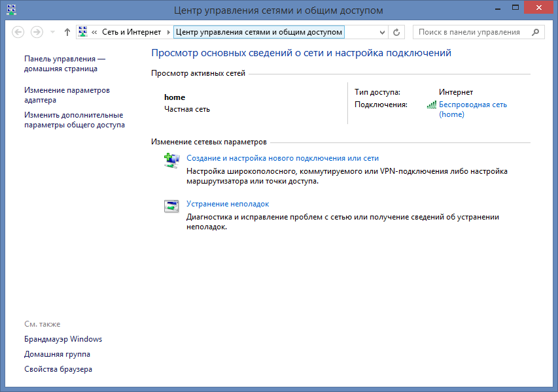
Task: Click the network icon in the address bar
Action: (83, 32)
